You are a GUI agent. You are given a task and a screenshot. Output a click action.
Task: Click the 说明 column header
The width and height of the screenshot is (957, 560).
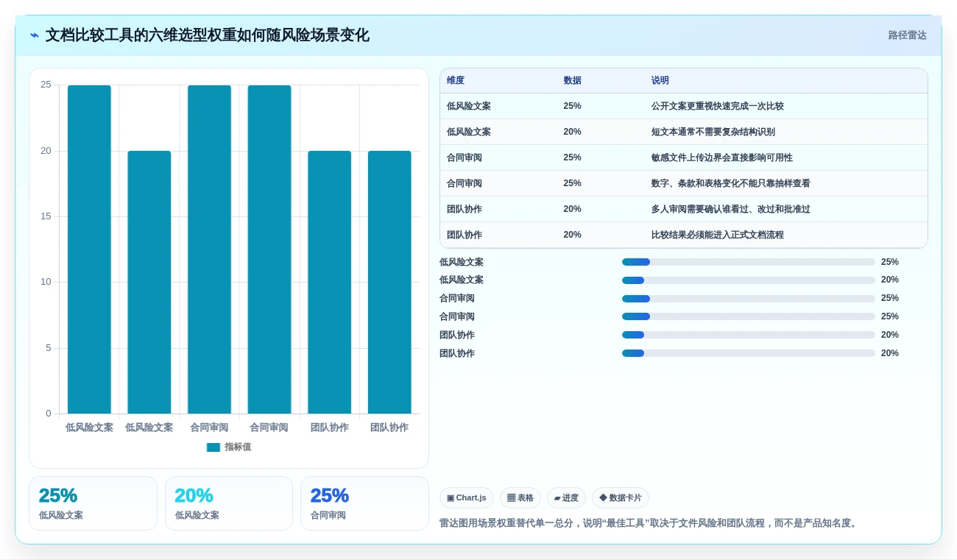[660, 81]
